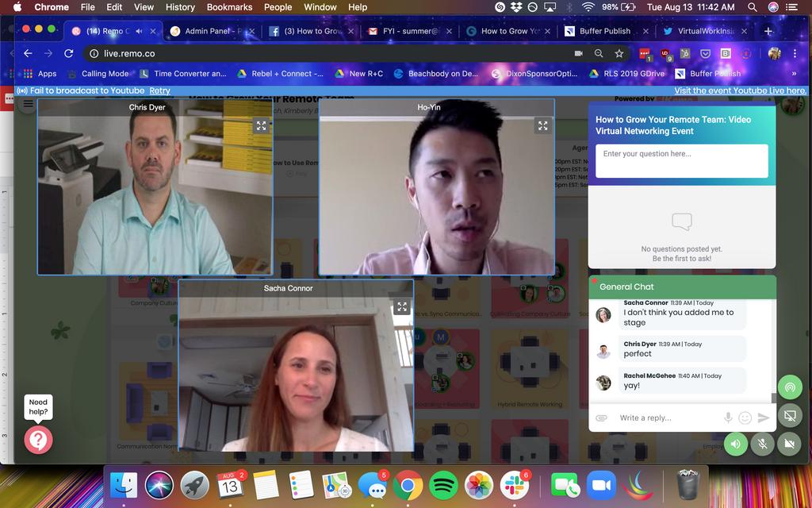
Task: Open a new Chrome tab
Action: coord(768,31)
